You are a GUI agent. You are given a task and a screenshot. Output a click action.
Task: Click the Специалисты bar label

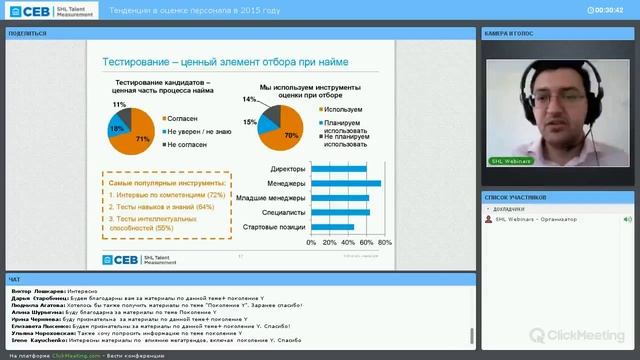pyautogui.click(x=284, y=213)
